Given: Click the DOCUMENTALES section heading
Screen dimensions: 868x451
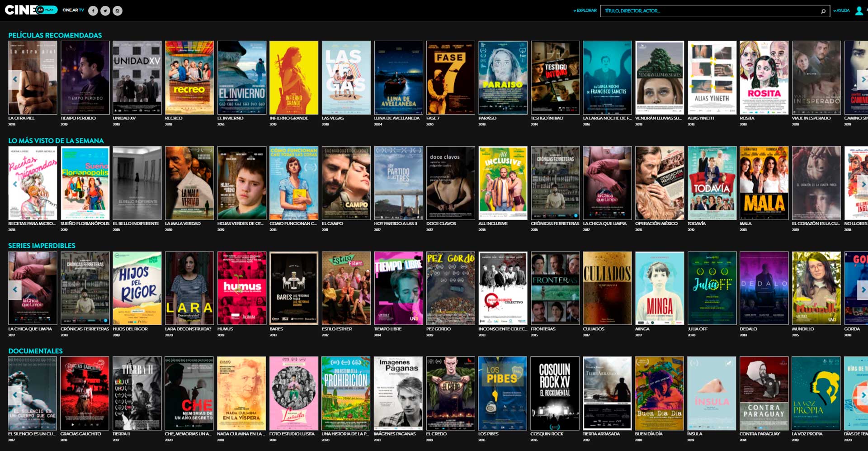Looking at the screenshot, I should 35,351.
